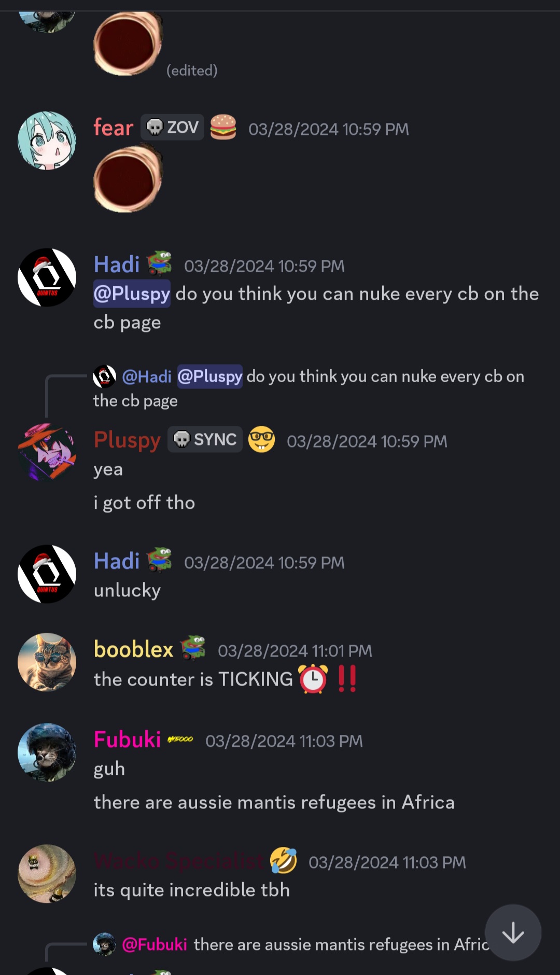The height and width of the screenshot is (975, 560).
Task: Tap the alarm clock emoji in booblex's message
Action: tap(313, 679)
